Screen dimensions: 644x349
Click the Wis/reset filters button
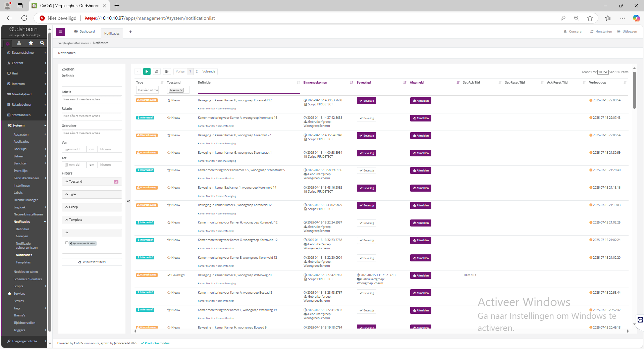[92, 262]
